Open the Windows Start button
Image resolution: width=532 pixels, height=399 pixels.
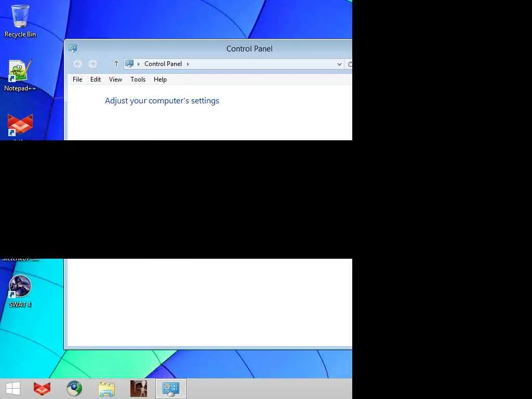[13, 389]
